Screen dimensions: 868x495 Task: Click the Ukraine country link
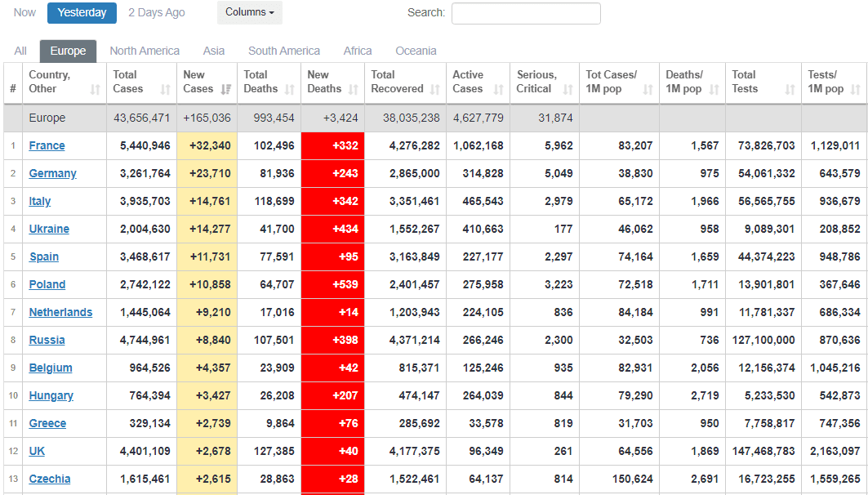coord(49,229)
